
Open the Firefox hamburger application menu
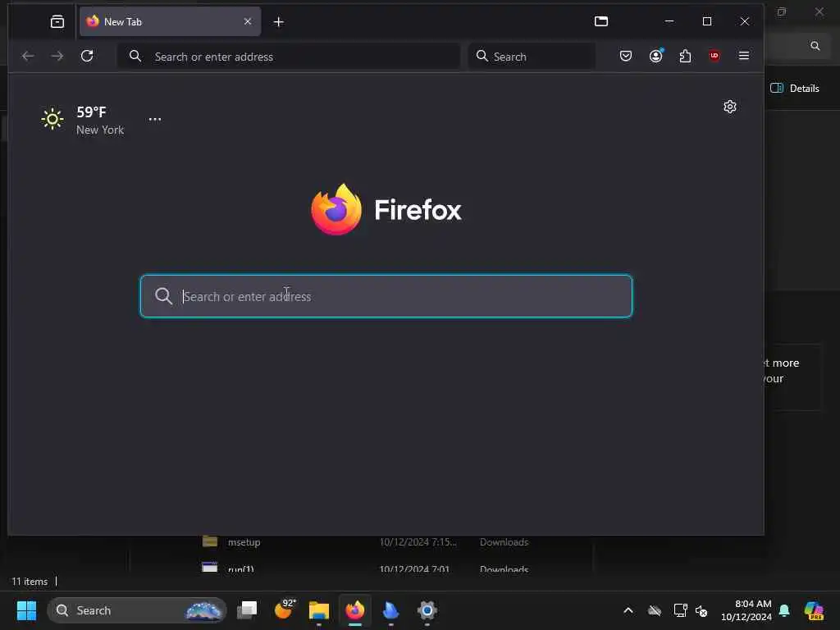pos(743,56)
